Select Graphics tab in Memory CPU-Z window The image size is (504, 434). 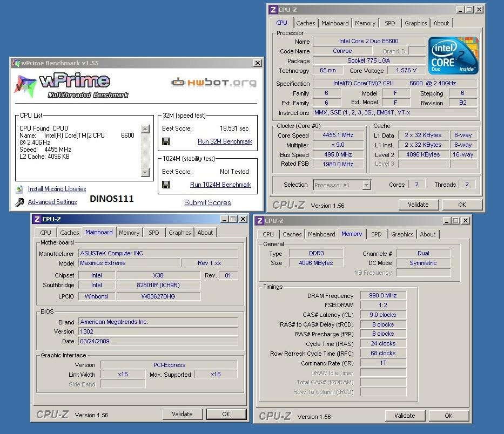point(402,234)
